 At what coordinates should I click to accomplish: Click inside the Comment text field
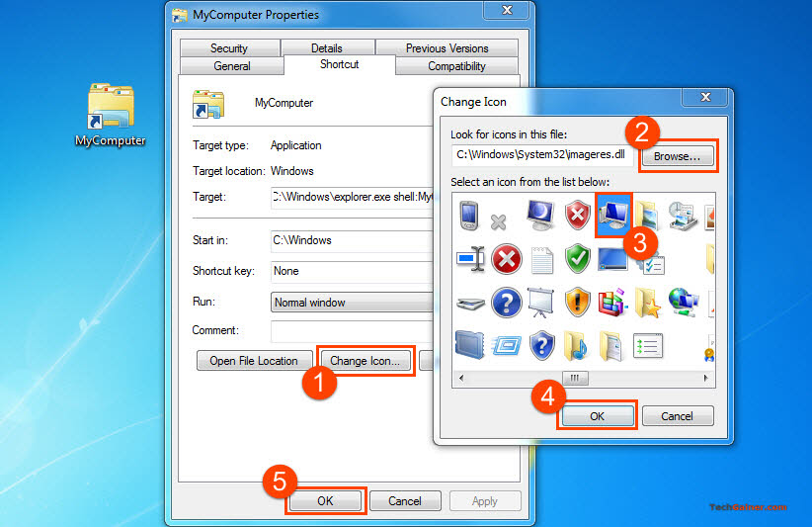(352, 331)
